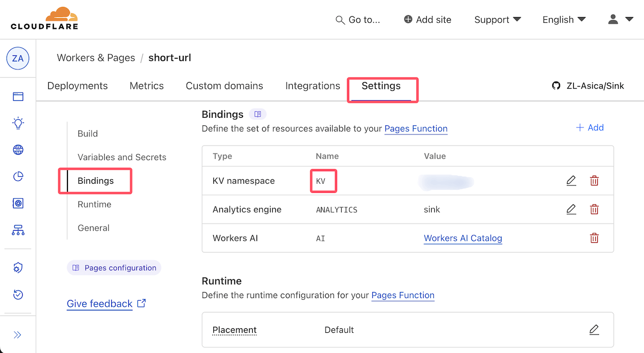
Task: Open the ZA account avatar
Action: click(x=18, y=58)
